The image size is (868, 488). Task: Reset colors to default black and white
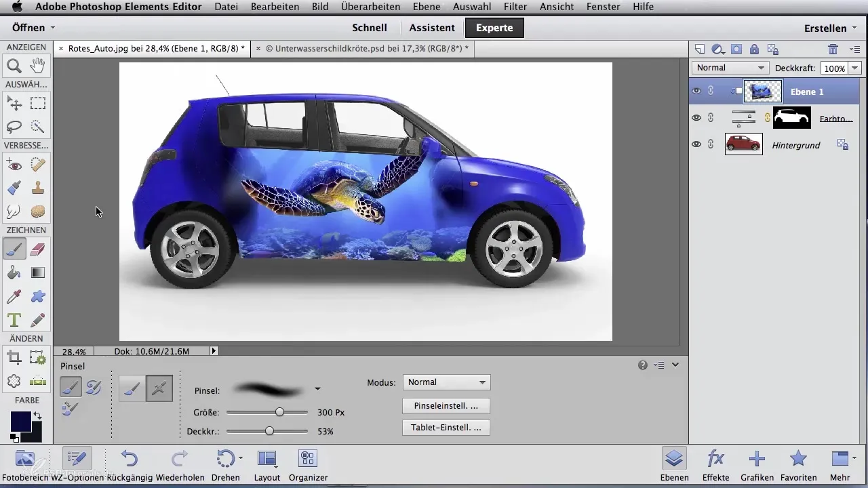click(x=15, y=439)
